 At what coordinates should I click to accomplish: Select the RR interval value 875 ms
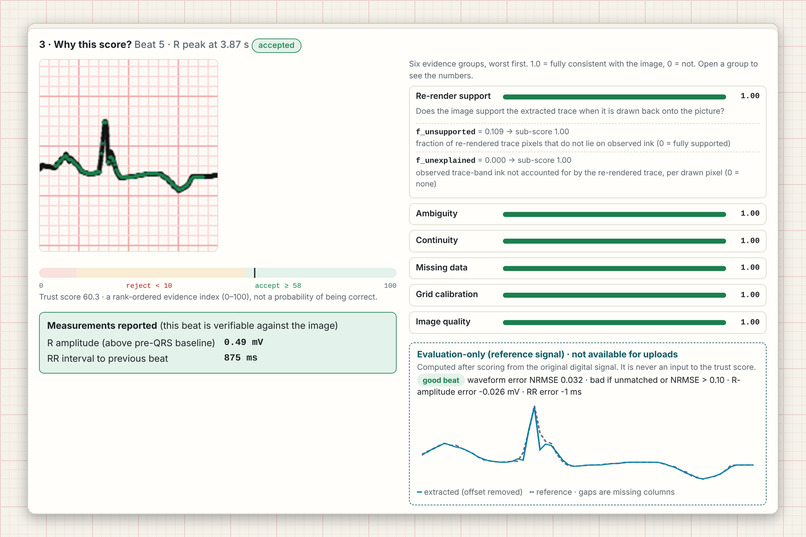[241, 358]
